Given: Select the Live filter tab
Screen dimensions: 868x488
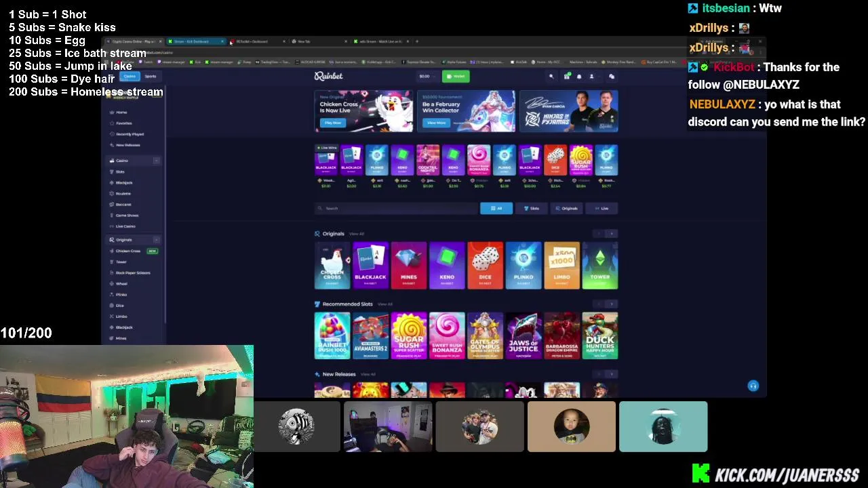Looking at the screenshot, I should click(x=601, y=208).
